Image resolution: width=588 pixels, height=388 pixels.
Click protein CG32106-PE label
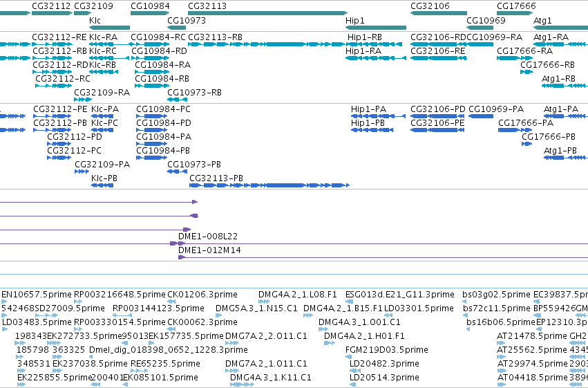pos(437,123)
